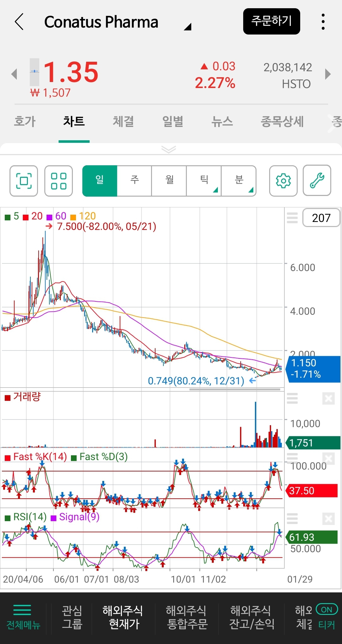This screenshot has height=644, width=342.
Task: Tap orange 120-day moving average swatch
Action: pyautogui.click(x=73, y=217)
